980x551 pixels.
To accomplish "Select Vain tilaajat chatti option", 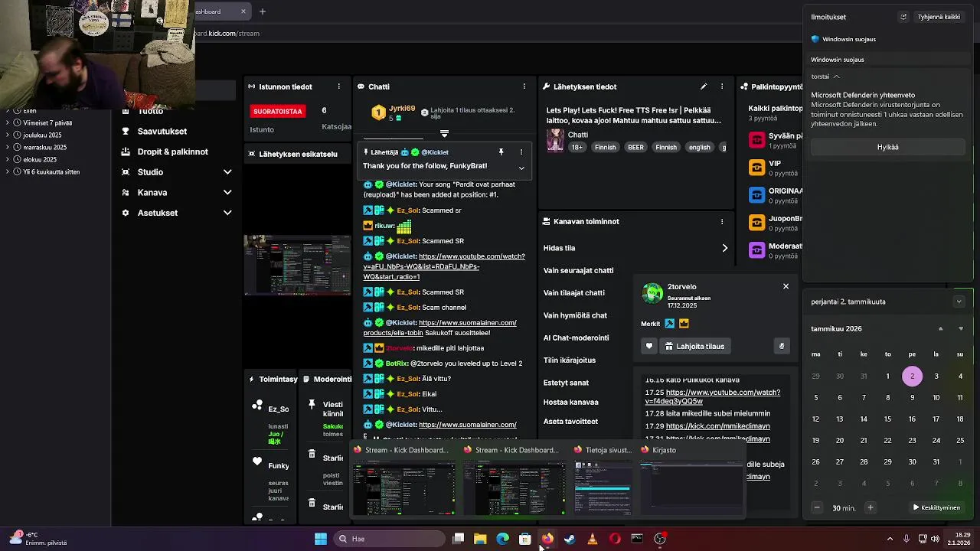I will click(574, 292).
